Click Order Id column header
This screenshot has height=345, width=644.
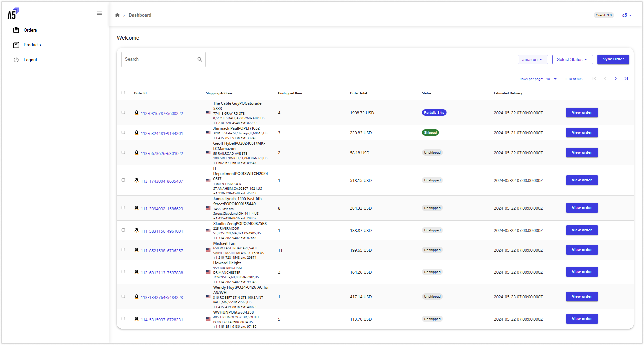click(140, 93)
